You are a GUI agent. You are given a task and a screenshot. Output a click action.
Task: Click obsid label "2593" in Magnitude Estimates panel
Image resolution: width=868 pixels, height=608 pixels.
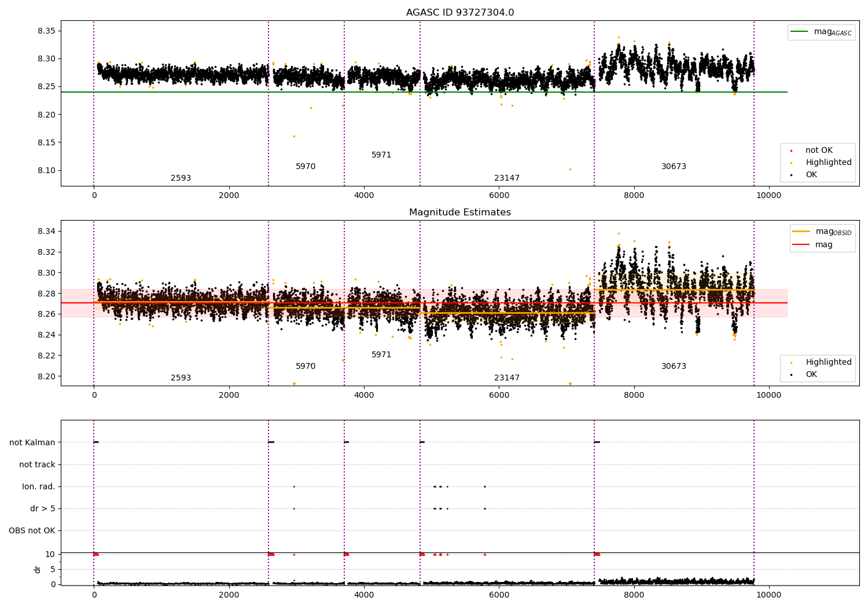coord(181,378)
